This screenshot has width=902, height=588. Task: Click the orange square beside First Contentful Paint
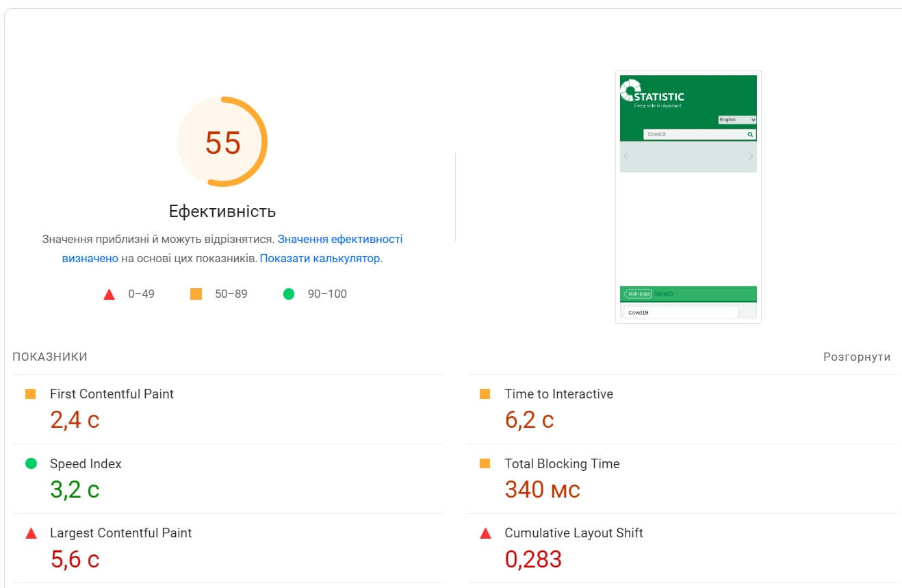coord(30,394)
